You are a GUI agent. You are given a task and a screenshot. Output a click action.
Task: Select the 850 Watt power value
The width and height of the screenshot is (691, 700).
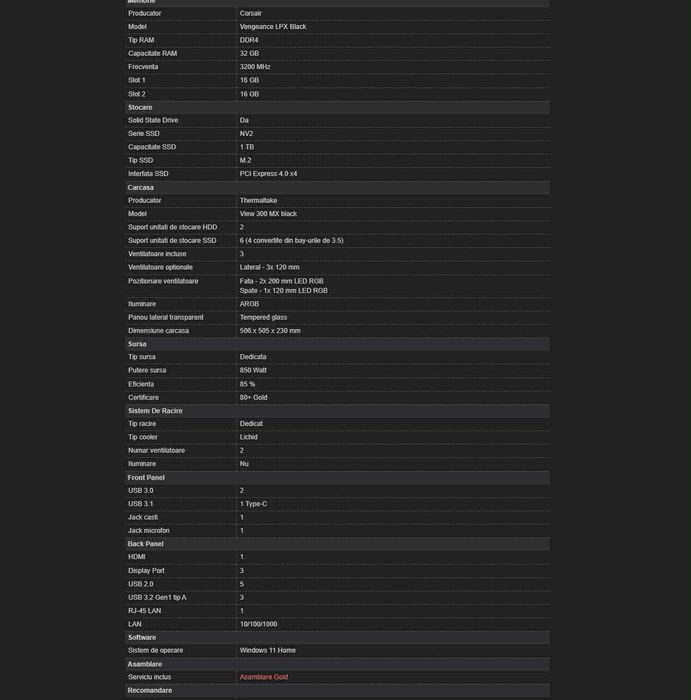point(253,370)
